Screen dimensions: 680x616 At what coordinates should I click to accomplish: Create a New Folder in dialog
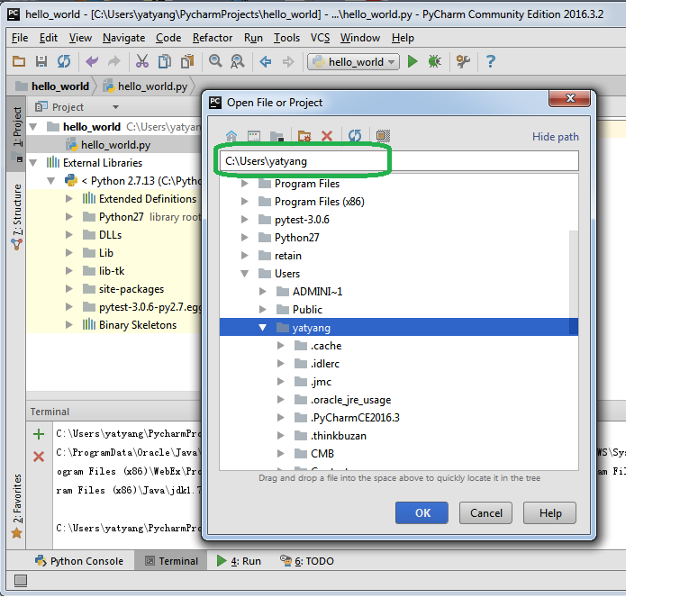[304, 136]
